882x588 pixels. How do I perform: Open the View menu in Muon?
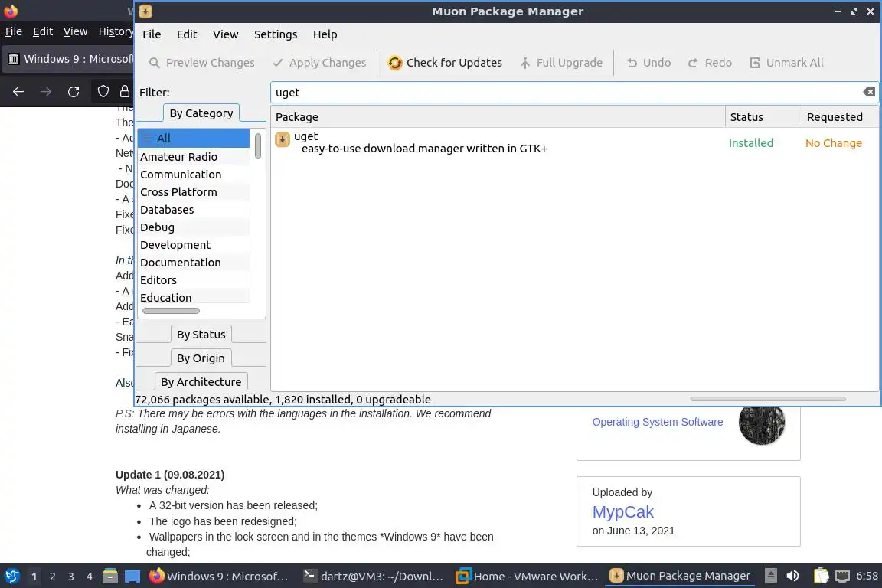226,34
